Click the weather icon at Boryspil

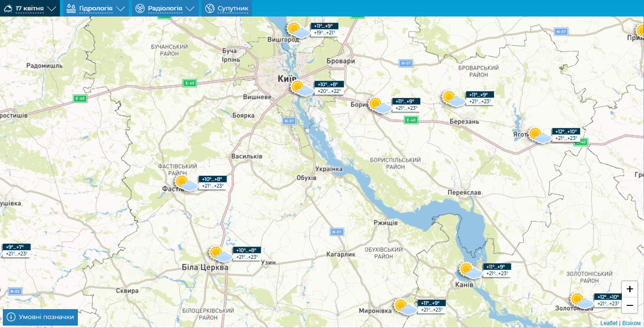(380, 105)
